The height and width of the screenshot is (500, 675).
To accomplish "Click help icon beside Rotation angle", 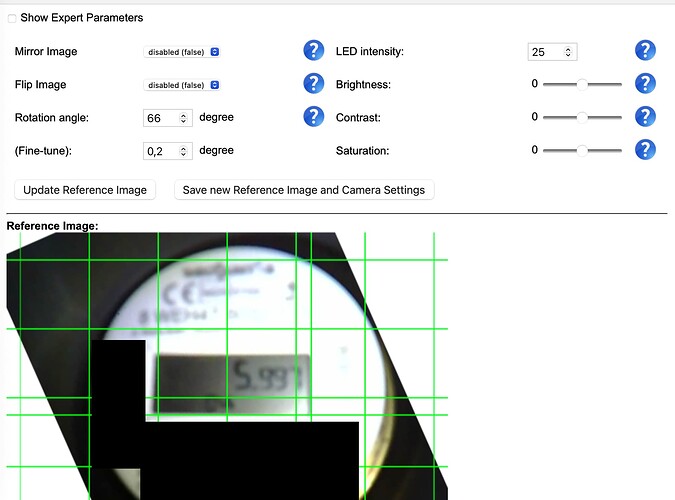I will 314,117.
